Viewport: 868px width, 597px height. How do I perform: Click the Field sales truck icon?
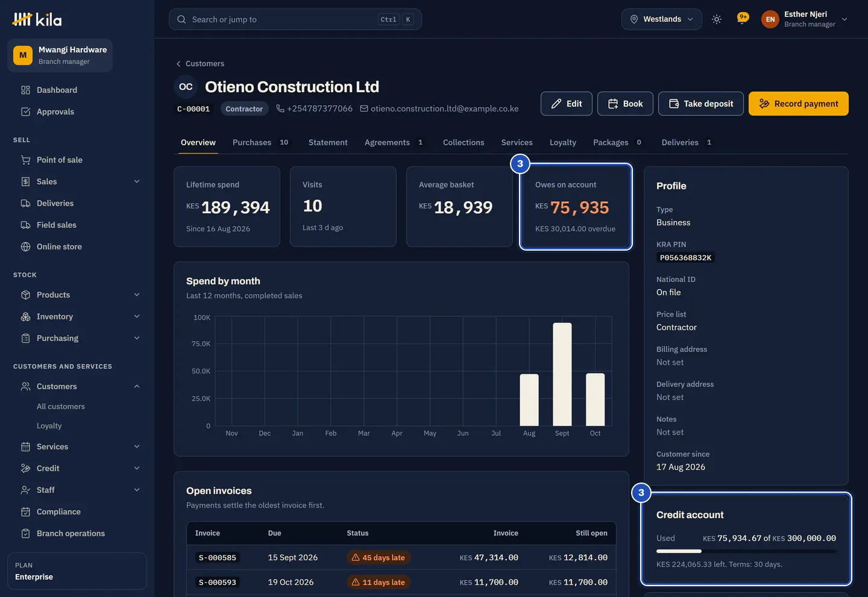tap(25, 225)
